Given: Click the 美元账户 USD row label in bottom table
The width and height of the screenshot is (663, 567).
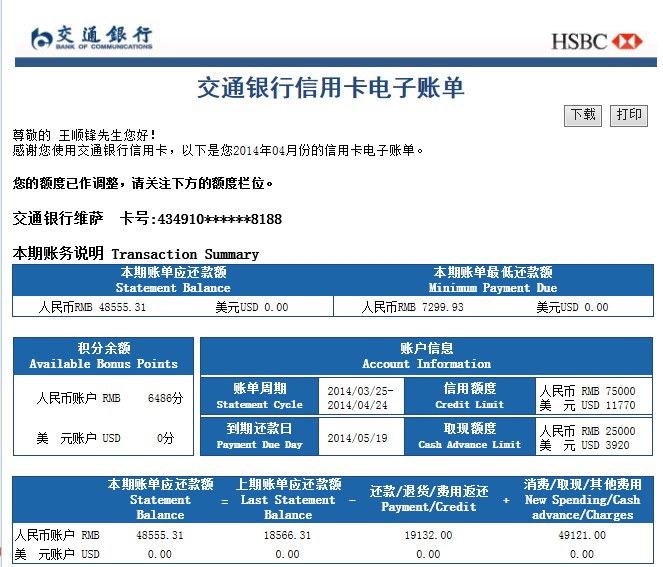Looking at the screenshot, I should point(57,554).
